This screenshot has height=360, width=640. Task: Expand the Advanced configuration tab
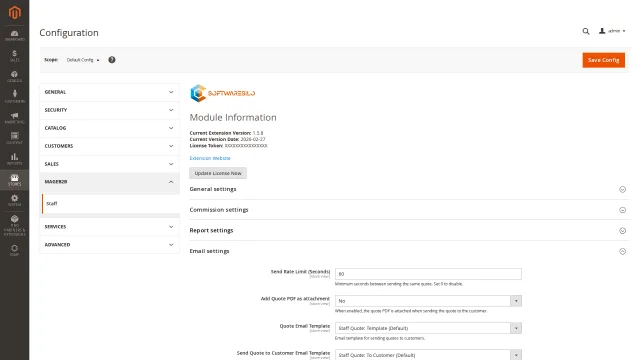109,245
